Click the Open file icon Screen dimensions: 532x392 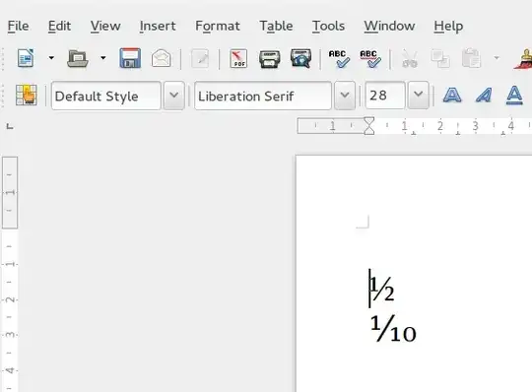tap(78, 58)
